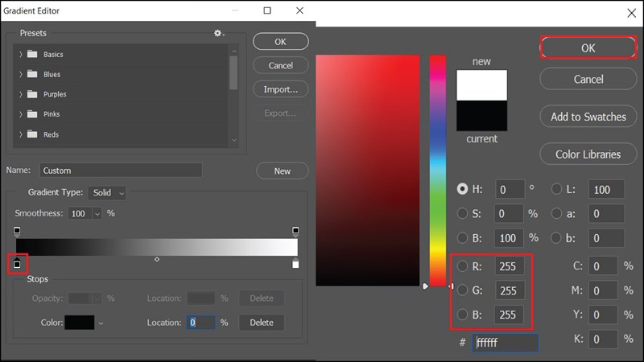Expand the Blues preset group

21,74
